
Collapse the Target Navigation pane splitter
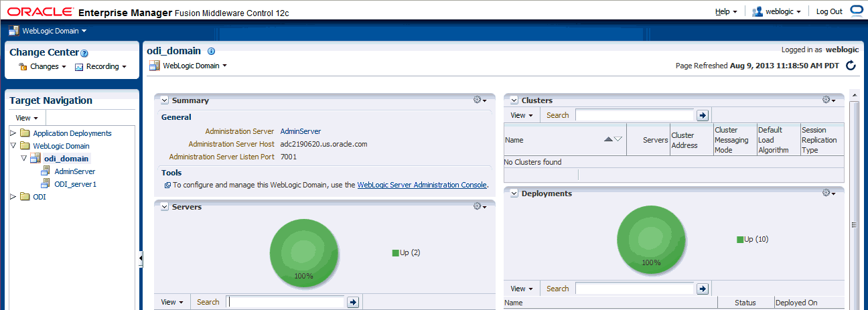pyautogui.click(x=141, y=258)
